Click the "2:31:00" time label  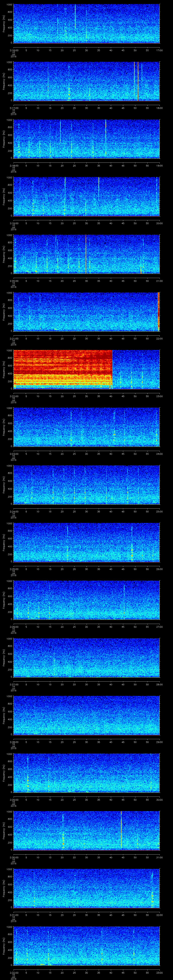(14, 915)
